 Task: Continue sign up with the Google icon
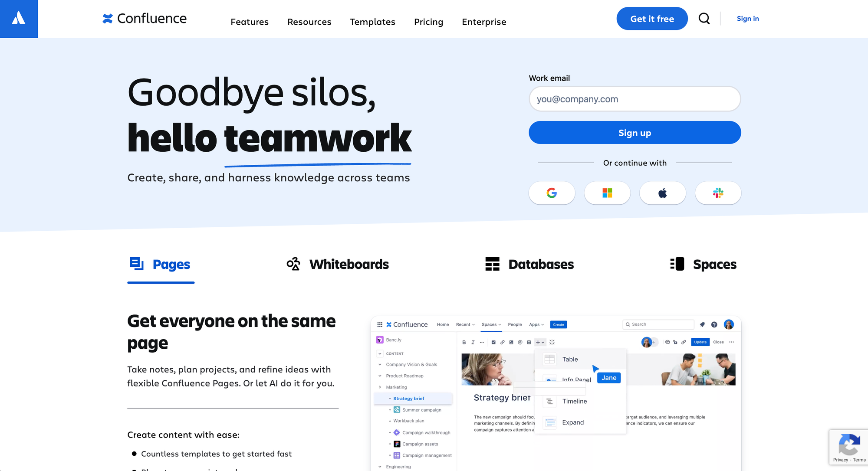pos(552,193)
